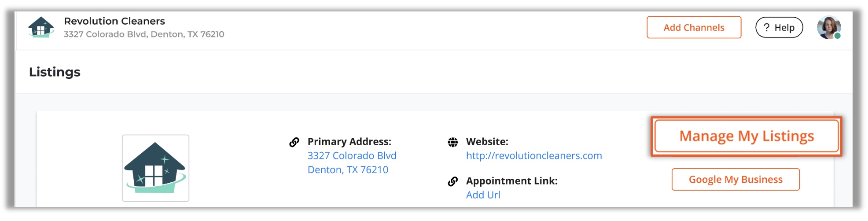This screenshot has width=868, height=221.
Task: Click the header address 3327 Colorado Blvd, Denton
Action: (144, 34)
